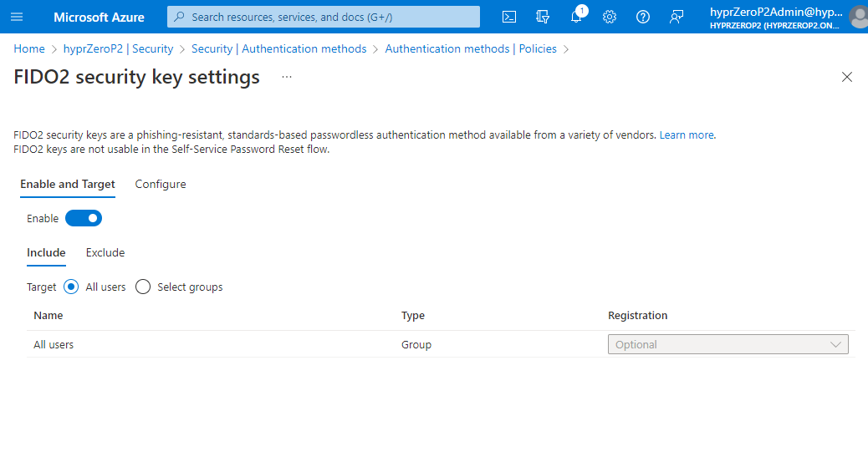Toggle the Enable switch off
This screenshot has width=868, height=462.
pyautogui.click(x=84, y=219)
